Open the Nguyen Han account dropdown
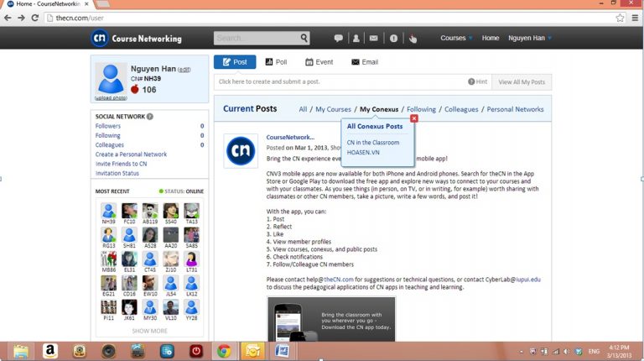 click(532, 38)
